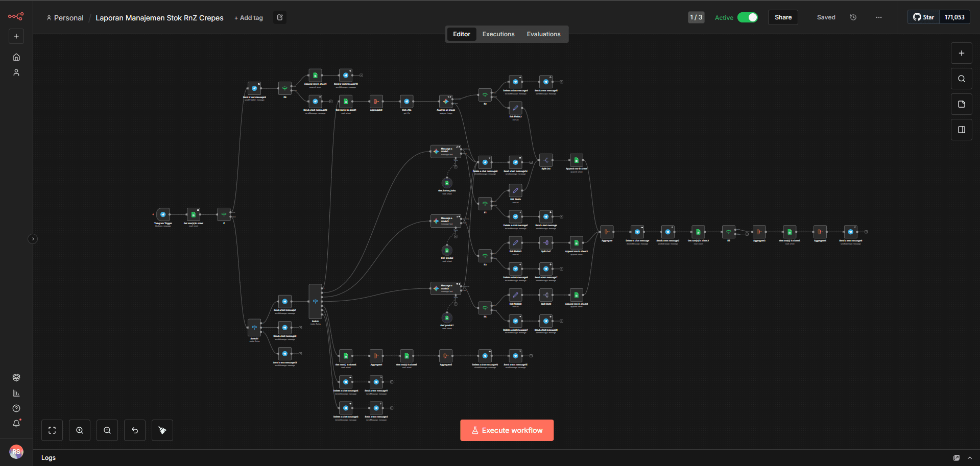Zoom in on the workflow canvas
Screen dimensions: 980x466
tap(80, 430)
